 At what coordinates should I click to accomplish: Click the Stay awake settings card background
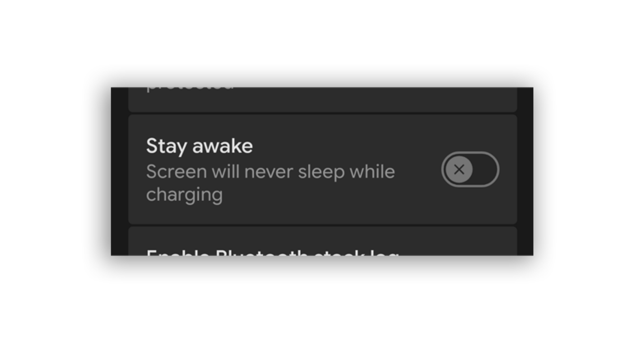pos(323,169)
